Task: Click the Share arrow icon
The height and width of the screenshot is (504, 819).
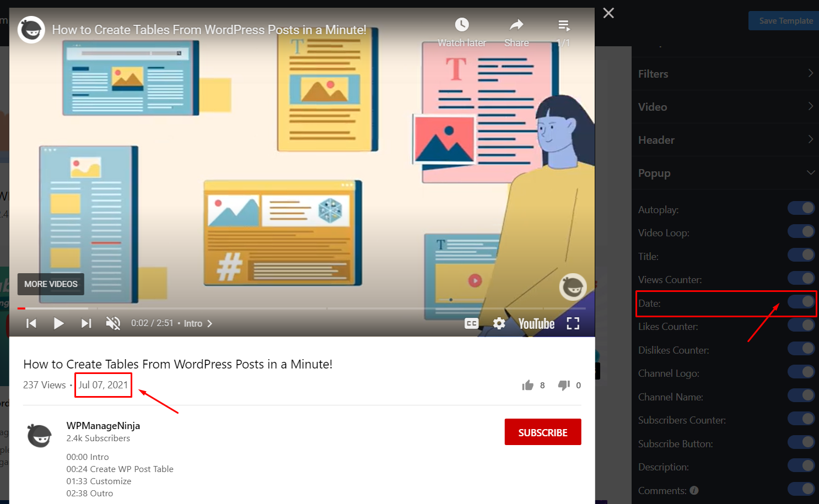Action: tap(516, 25)
